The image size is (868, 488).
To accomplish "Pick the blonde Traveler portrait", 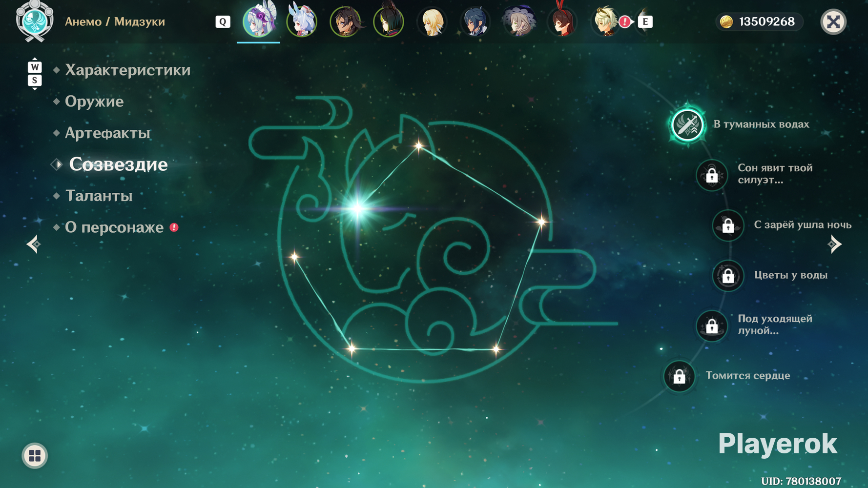I will coord(432,21).
